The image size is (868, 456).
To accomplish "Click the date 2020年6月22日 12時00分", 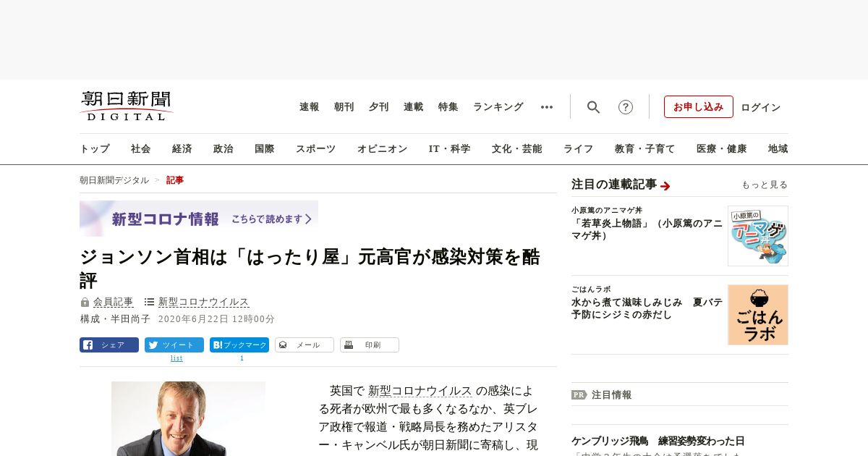I will click(216, 319).
